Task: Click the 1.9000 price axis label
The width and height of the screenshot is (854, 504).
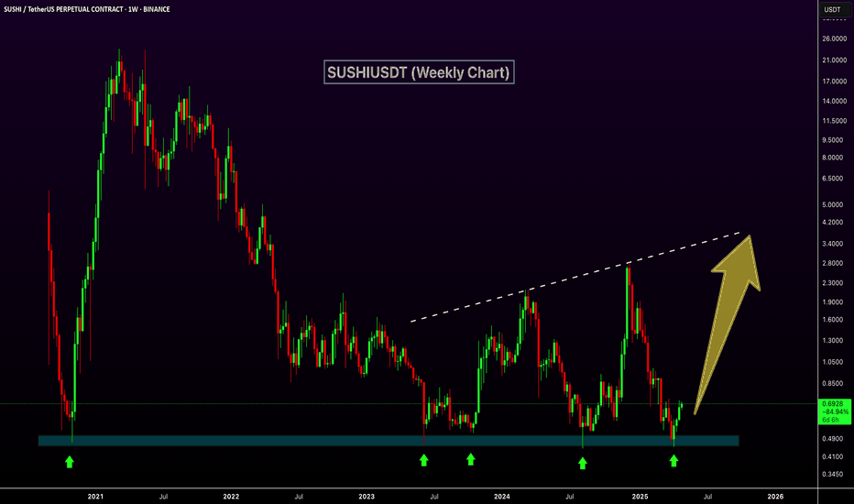Action: click(x=833, y=301)
